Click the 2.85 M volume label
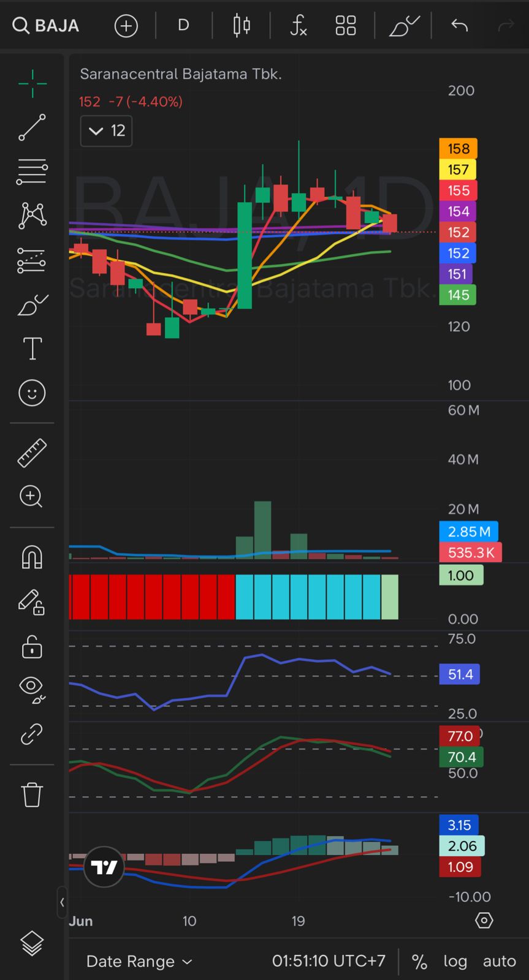The height and width of the screenshot is (980, 529). click(x=469, y=532)
